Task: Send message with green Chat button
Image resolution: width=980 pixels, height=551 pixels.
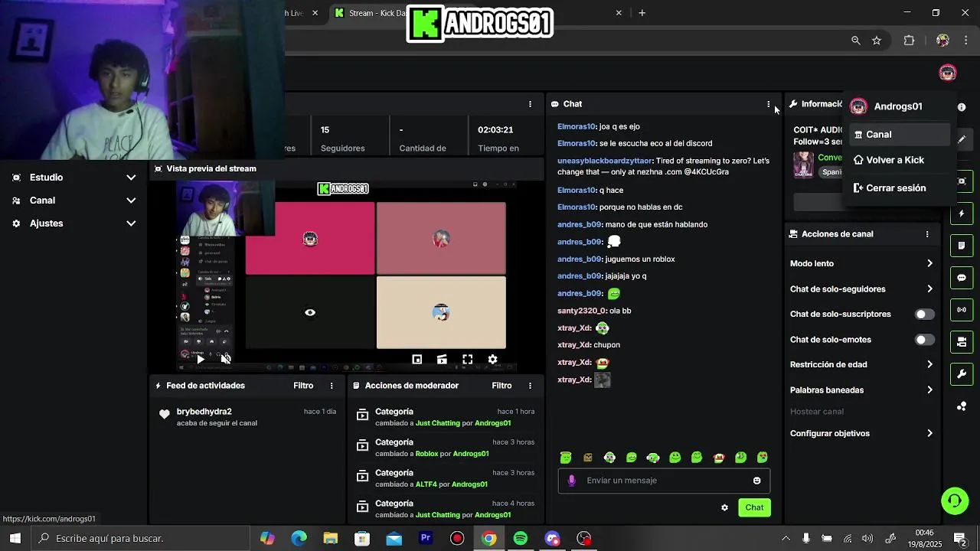Action: tap(754, 507)
